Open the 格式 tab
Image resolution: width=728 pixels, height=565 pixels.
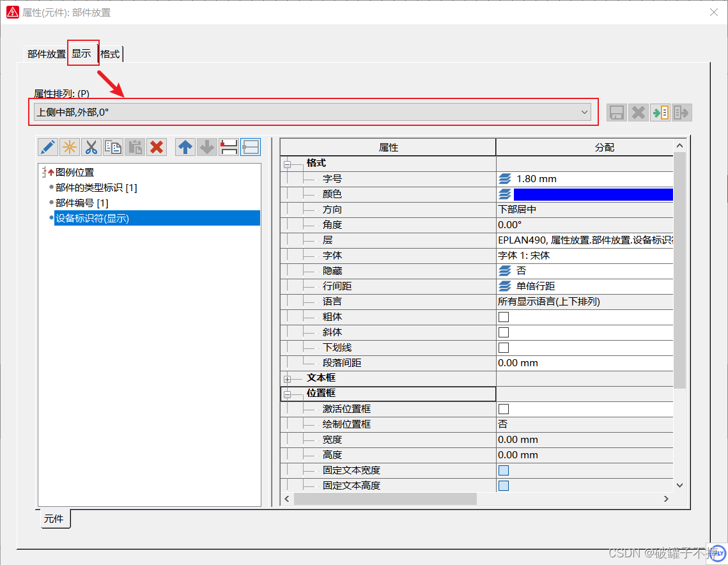(x=110, y=54)
